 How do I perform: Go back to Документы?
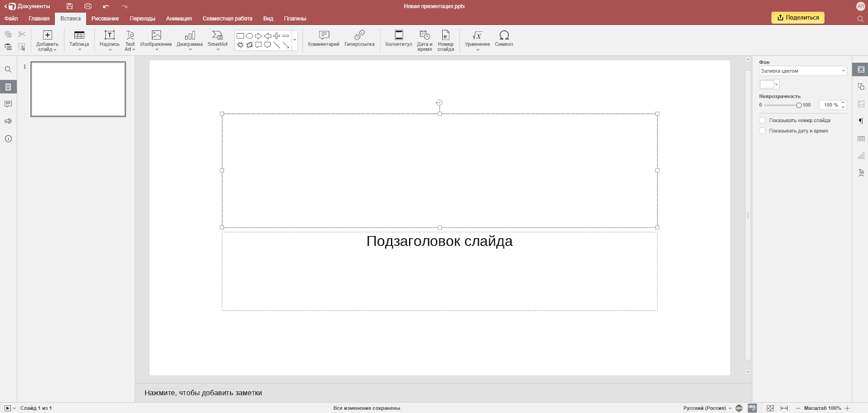pos(27,7)
